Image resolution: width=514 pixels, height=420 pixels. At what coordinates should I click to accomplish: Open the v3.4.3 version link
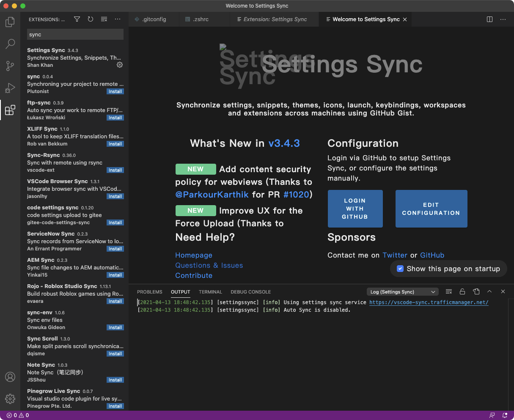point(284,143)
